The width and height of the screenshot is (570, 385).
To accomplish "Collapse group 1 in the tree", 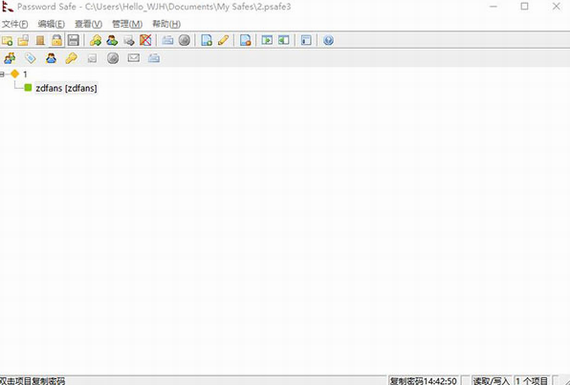I will 2,75.
